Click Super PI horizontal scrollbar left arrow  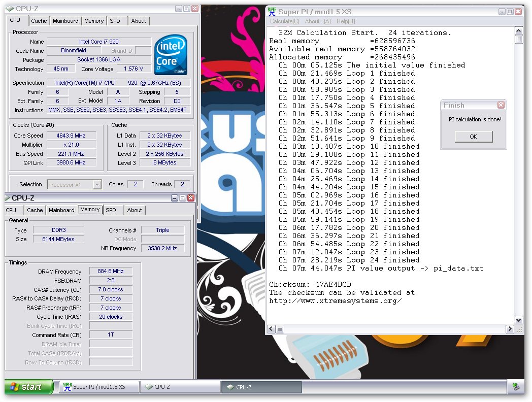click(x=271, y=329)
